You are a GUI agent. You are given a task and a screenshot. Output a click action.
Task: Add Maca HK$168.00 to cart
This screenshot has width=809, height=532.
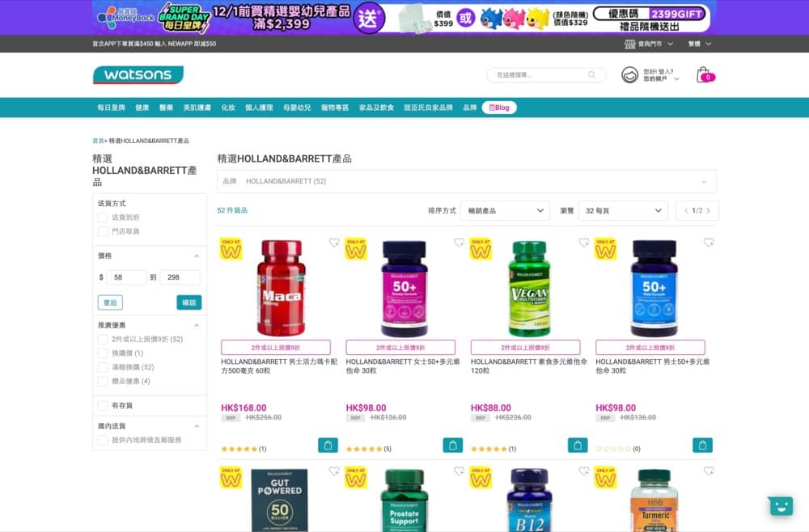[328, 445]
